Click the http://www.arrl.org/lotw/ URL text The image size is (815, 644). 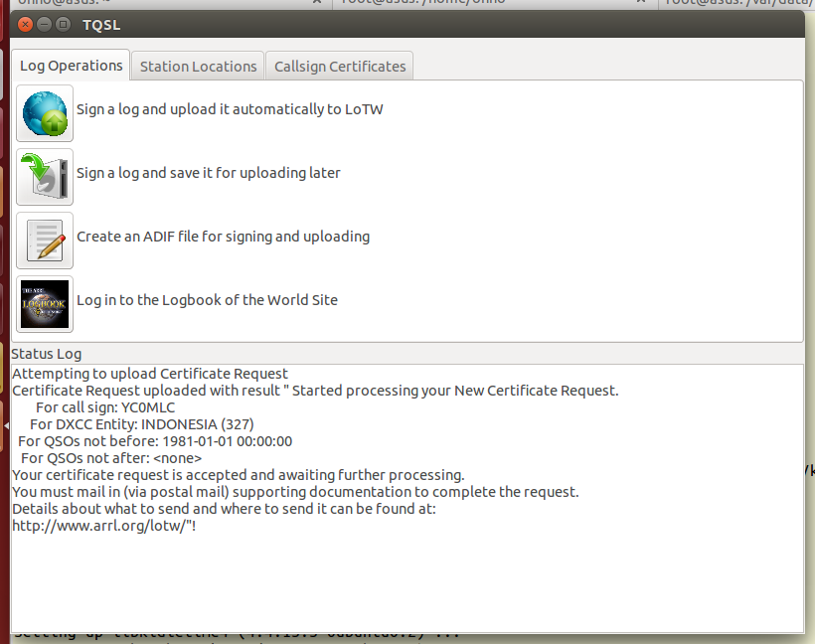(104, 526)
